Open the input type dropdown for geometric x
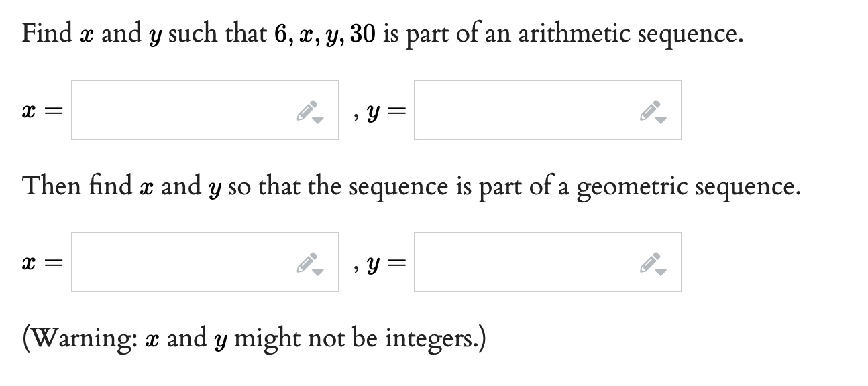 317,273
